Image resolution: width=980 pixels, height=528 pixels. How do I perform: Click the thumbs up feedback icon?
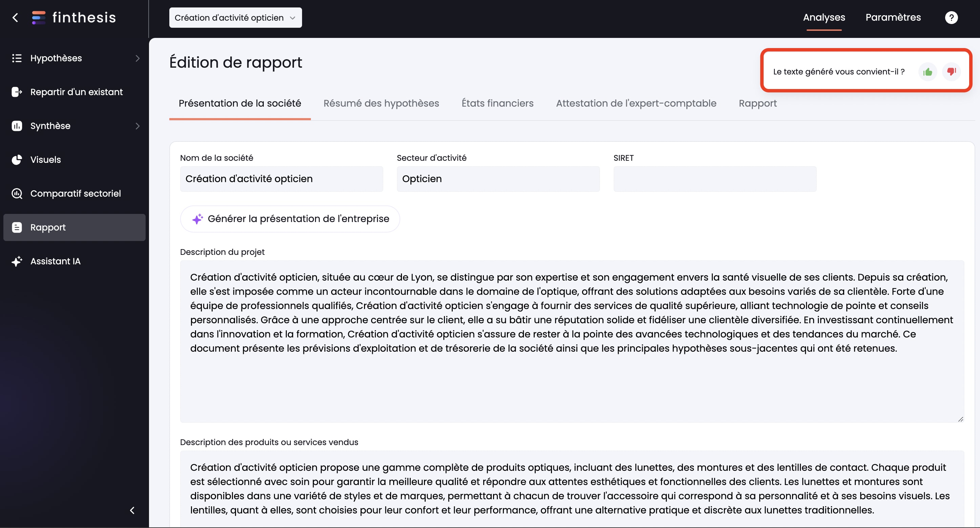click(928, 72)
